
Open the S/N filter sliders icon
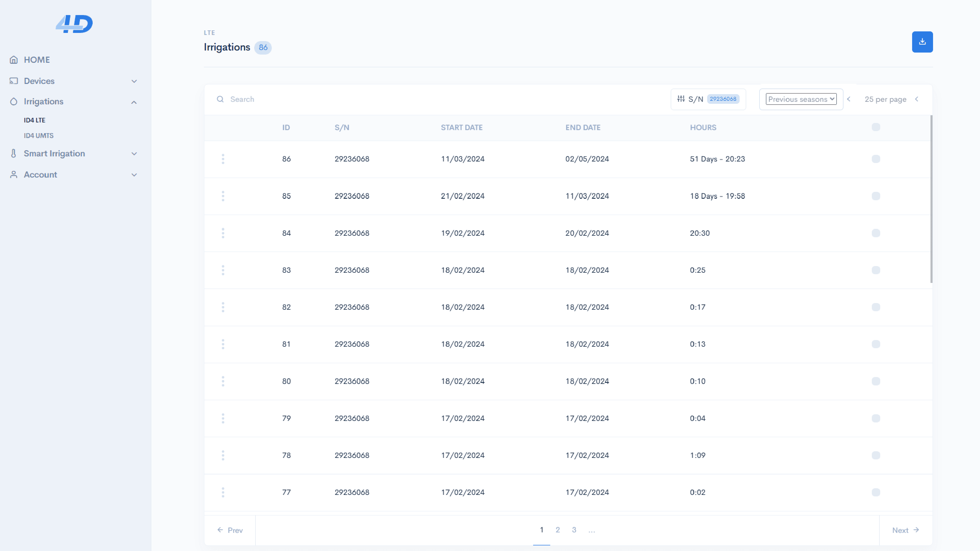point(681,99)
